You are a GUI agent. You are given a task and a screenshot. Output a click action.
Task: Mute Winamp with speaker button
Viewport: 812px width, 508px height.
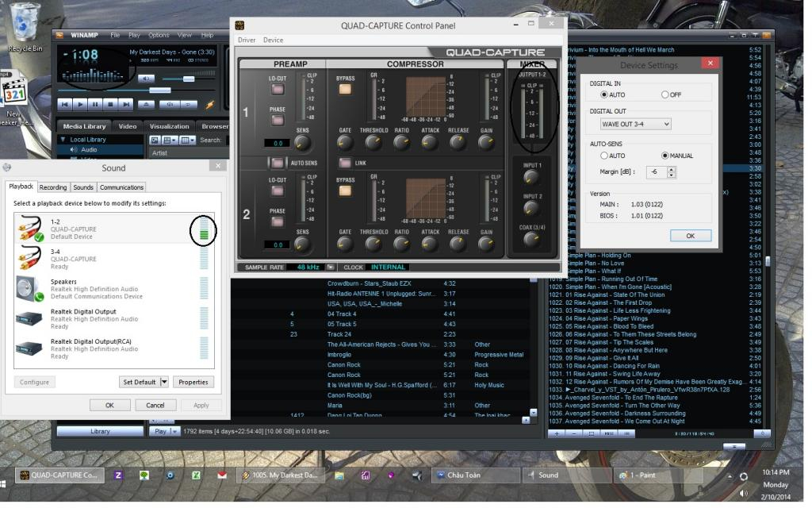[146, 79]
